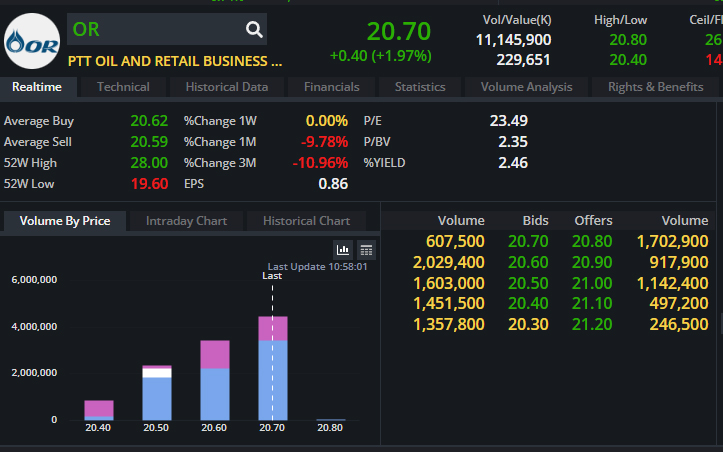Switch to bar chart view icon
The image size is (723, 452).
point(344,250)
